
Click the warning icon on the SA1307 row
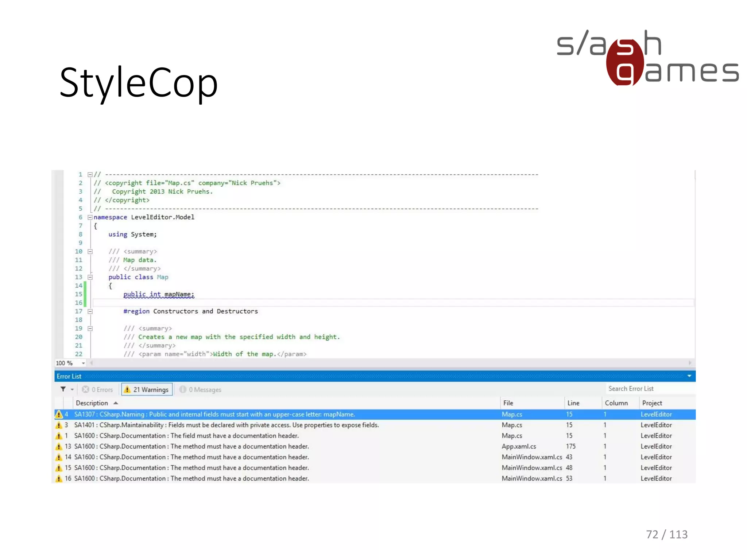click(x=59, y=414)
